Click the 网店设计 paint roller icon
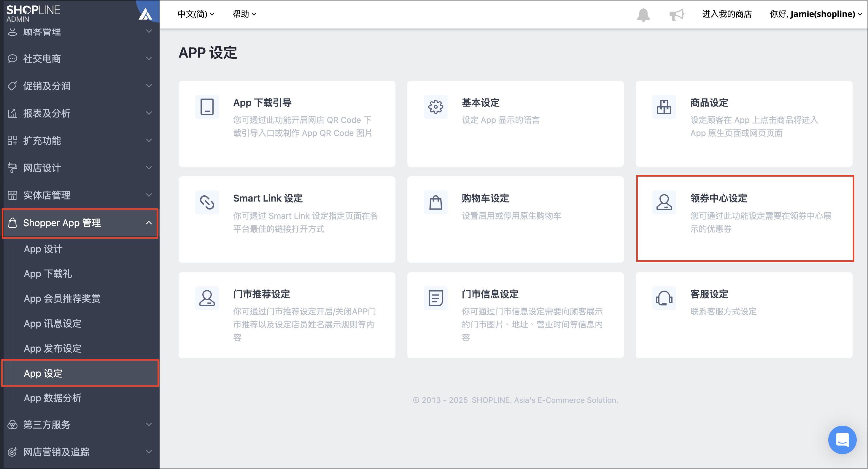Viewport: 868px width, 469px height. [x=12, y=168]
